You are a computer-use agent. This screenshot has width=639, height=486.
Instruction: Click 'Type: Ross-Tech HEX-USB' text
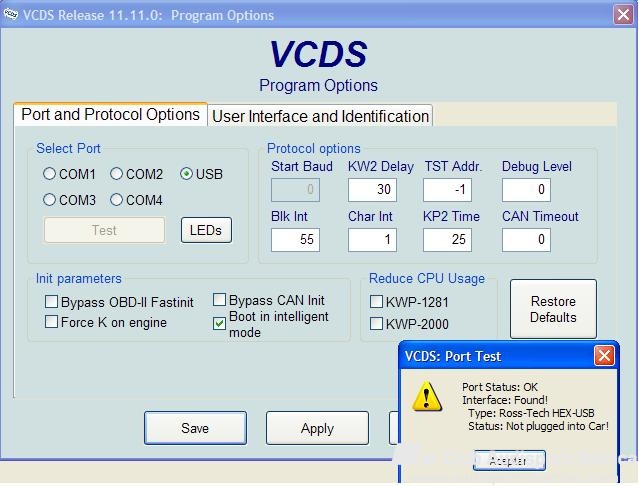tap(531, 413)
